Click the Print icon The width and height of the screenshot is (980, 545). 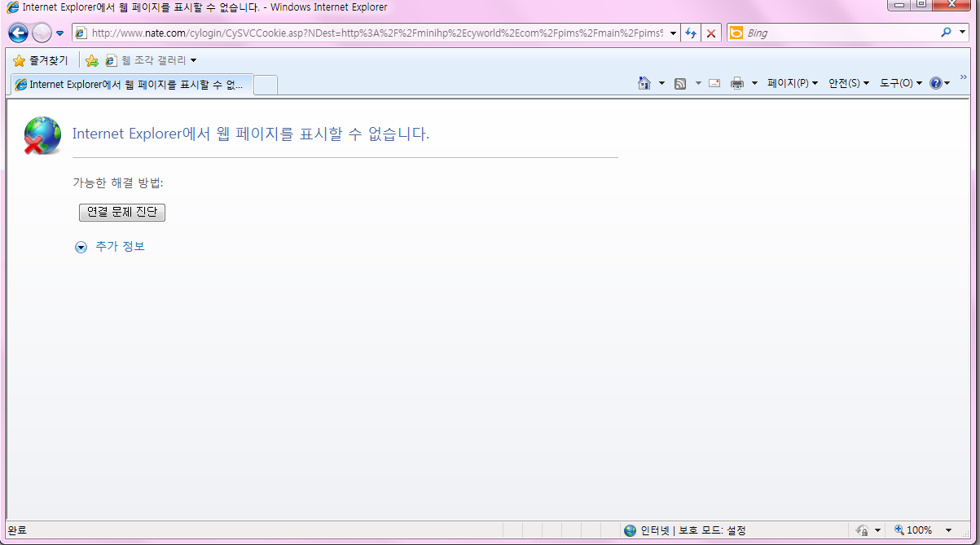click(737, 83)
